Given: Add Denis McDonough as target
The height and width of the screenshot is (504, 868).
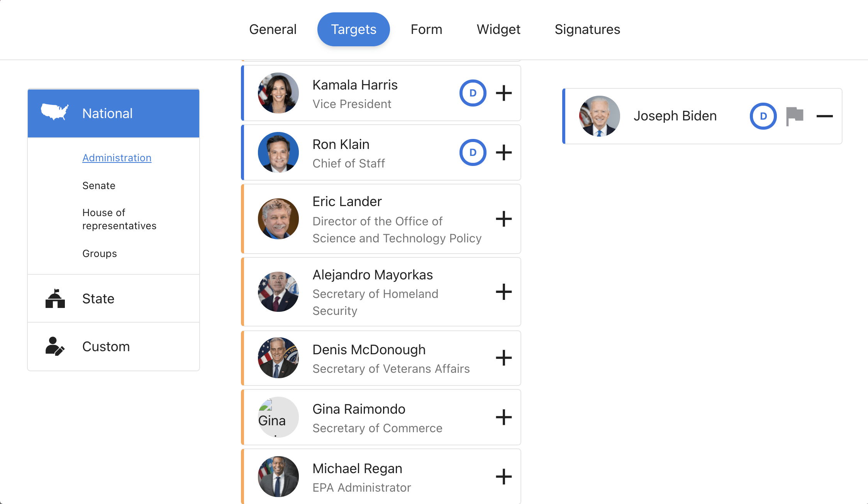Looking at the screenshot, I should 504,358.
